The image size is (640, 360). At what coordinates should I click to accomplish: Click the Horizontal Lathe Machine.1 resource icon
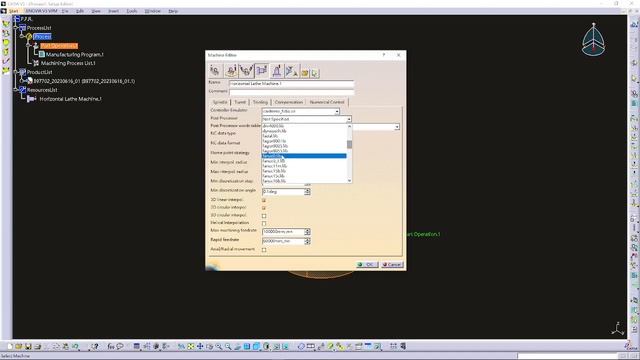point(31,99)
